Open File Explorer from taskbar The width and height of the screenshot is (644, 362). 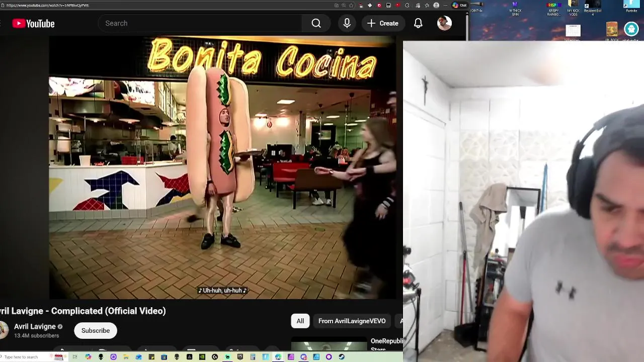126,357
